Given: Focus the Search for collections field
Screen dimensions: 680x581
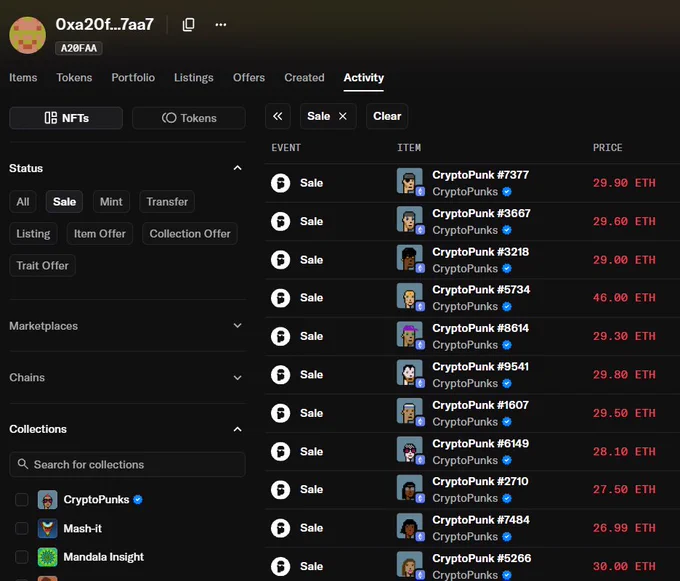Looking at the screenshot, I should point(127,464).
